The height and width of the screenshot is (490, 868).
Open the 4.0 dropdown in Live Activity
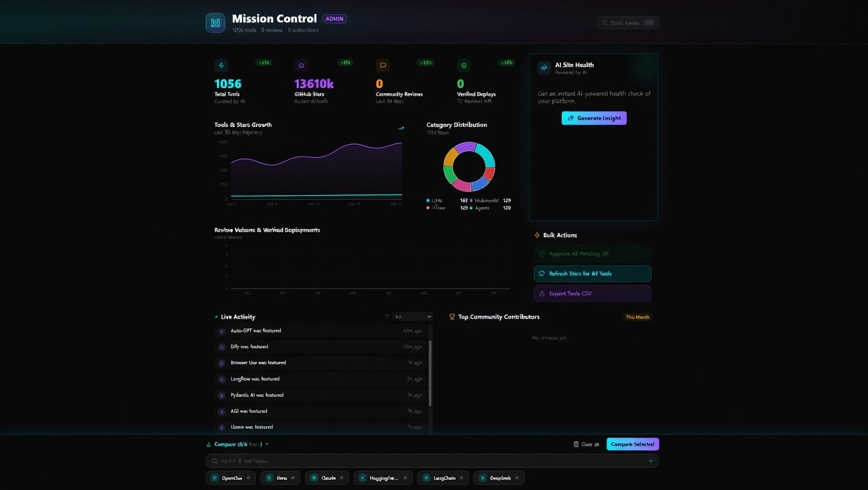pyautogui.click(x=412, y=316)
